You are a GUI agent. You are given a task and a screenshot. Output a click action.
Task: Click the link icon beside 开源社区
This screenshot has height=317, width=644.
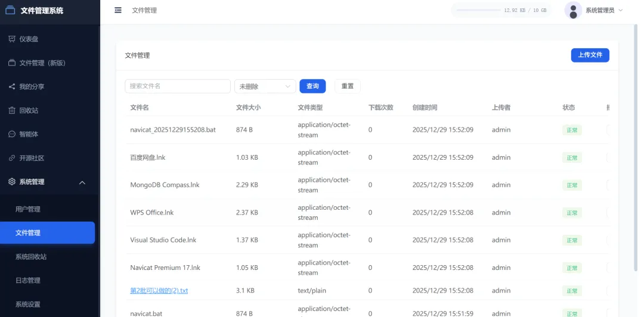12,158
